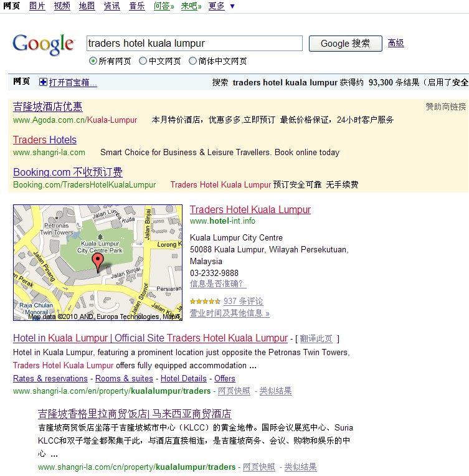The width and height of the screenshot is (469, 476).
Task: Switch to the 地图 tab
Action: coord(87,6)
